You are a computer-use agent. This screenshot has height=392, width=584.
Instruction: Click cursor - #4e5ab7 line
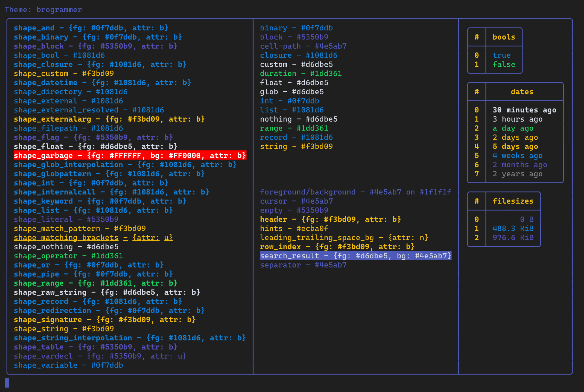[296, 201]
